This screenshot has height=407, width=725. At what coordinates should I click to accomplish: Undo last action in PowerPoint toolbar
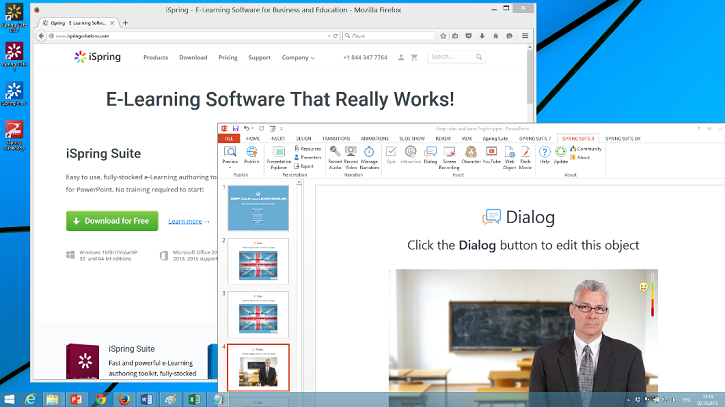246,129
